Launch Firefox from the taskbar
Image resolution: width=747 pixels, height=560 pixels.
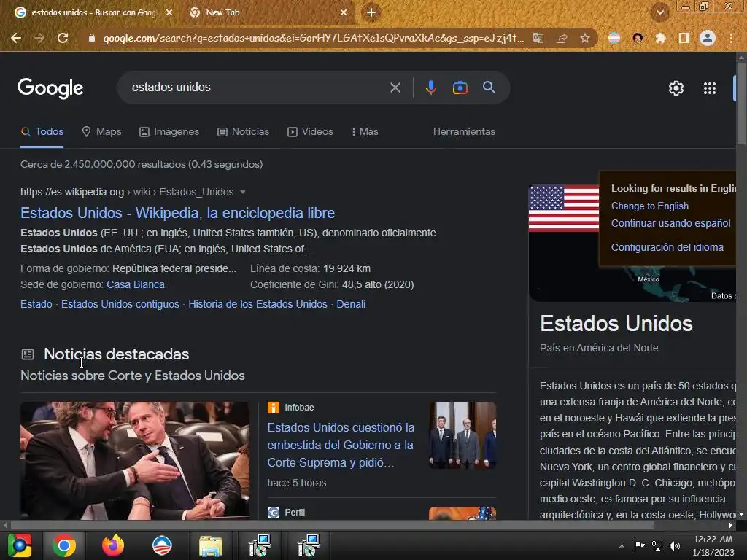(113, 545)
